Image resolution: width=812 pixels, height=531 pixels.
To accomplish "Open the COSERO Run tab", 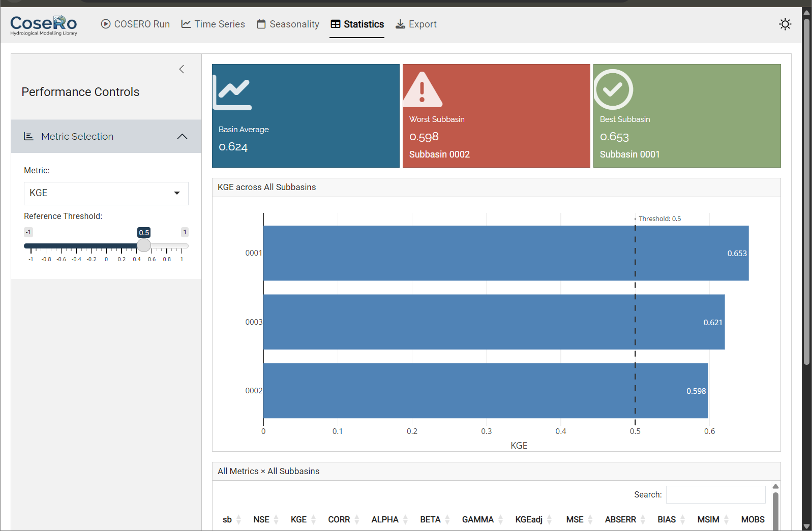I will click(x=135, y=24).
